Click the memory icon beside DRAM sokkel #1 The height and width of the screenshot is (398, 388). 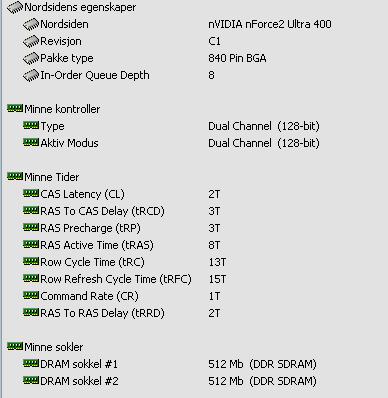31,363
